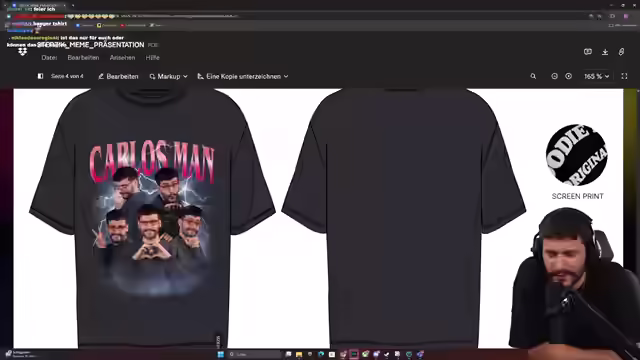Enter fullscreen with the expand icon
The image size is (640, 360).
coord(624,76)
